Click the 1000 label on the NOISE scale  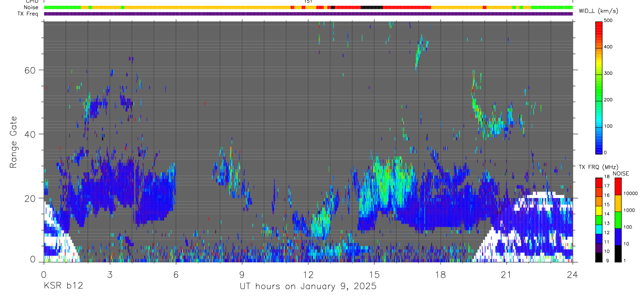(630, 210)
